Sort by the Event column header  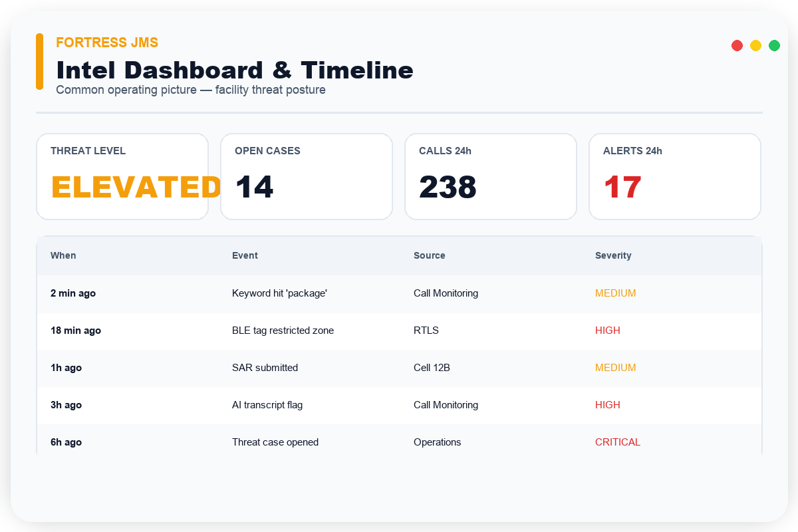pyautogui.click(x=245, y=255)
